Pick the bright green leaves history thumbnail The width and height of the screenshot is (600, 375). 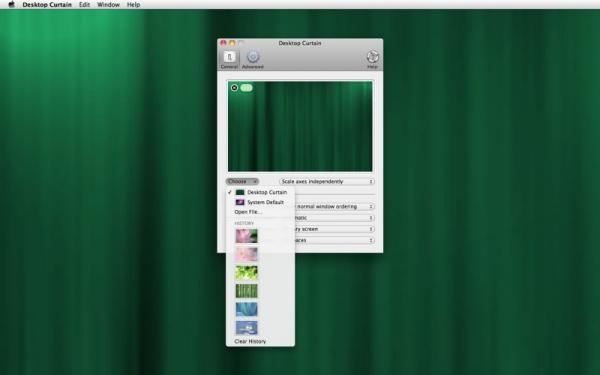tap(246, 272)
